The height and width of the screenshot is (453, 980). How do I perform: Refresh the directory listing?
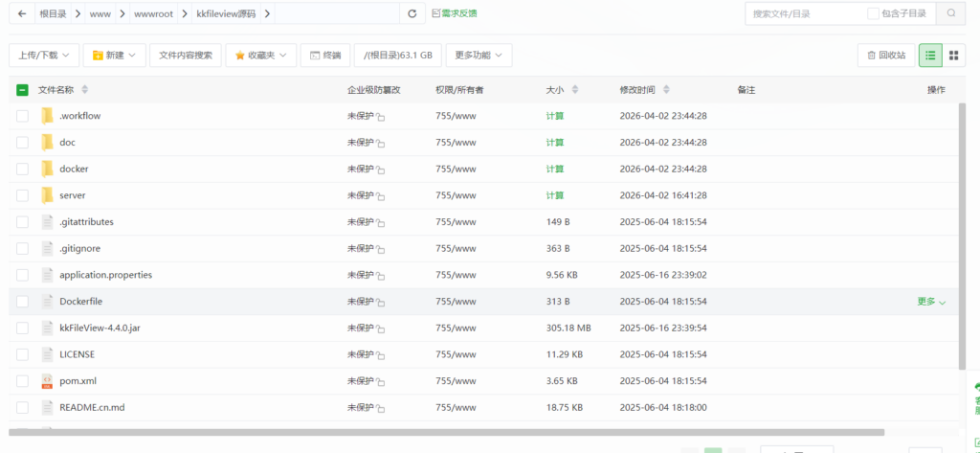pos(412,13)
